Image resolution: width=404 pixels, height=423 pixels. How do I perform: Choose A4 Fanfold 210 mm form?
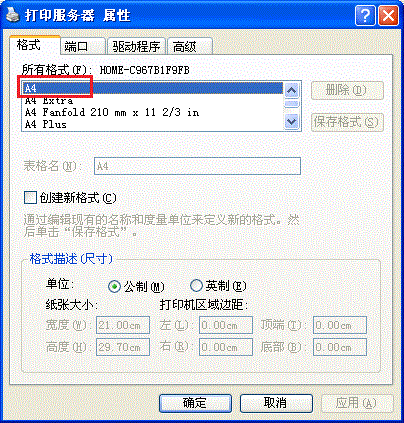pyautogui.click(x=153, y=112)
